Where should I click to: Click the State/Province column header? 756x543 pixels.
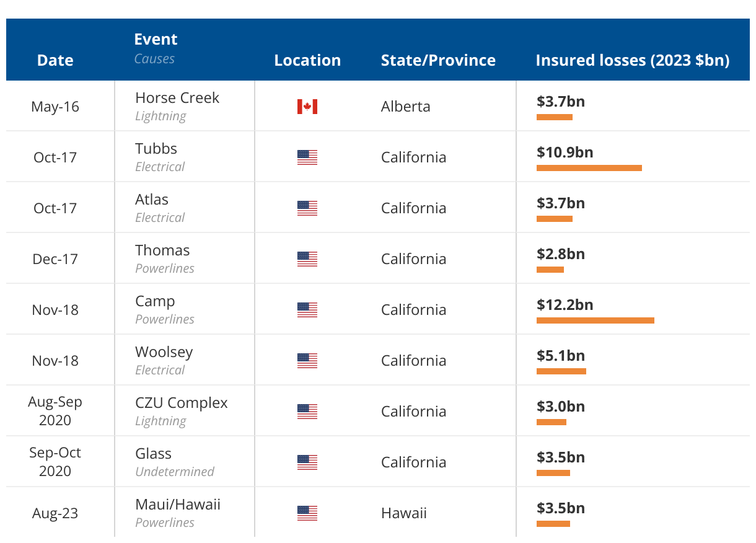[438, 60]
